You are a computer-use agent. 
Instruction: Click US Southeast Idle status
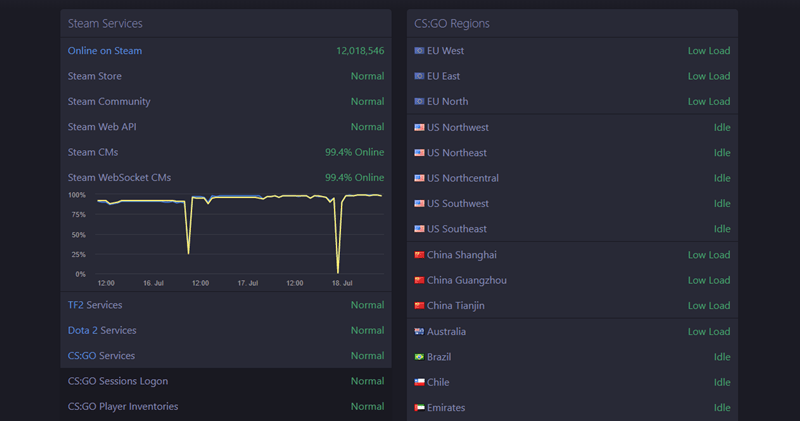click(722, 229)
